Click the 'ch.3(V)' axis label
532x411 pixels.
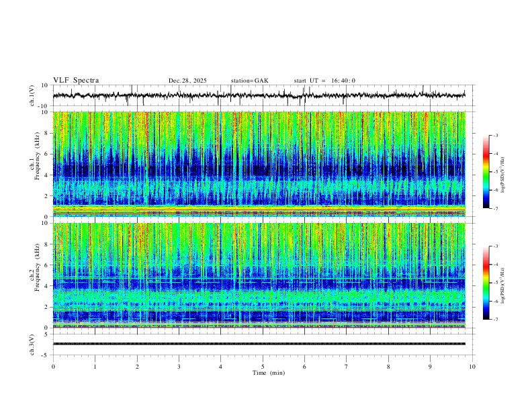click(32, 345)
